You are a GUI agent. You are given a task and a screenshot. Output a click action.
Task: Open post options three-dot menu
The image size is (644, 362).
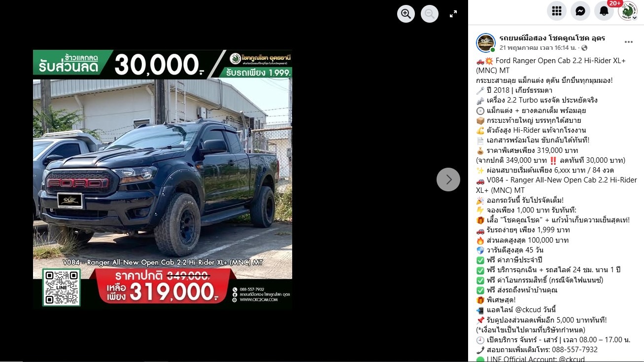(x=629, y=42)
